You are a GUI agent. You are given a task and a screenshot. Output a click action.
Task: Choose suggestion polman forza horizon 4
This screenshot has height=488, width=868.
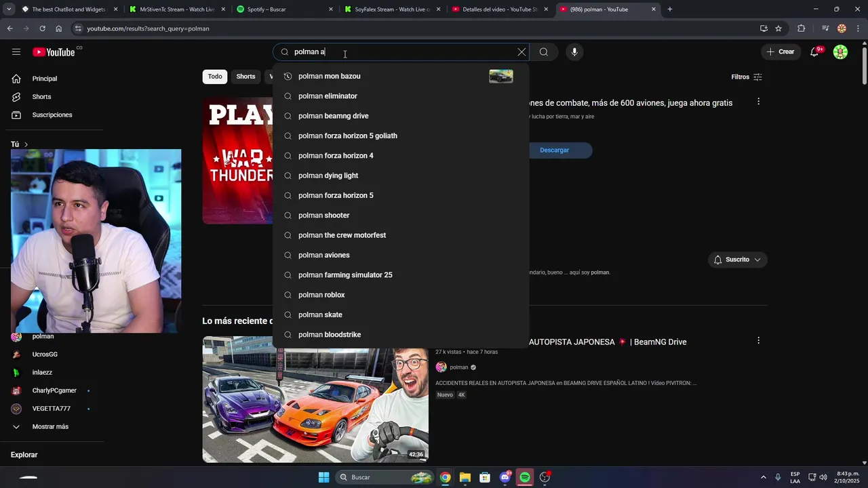tap(401, 156)
